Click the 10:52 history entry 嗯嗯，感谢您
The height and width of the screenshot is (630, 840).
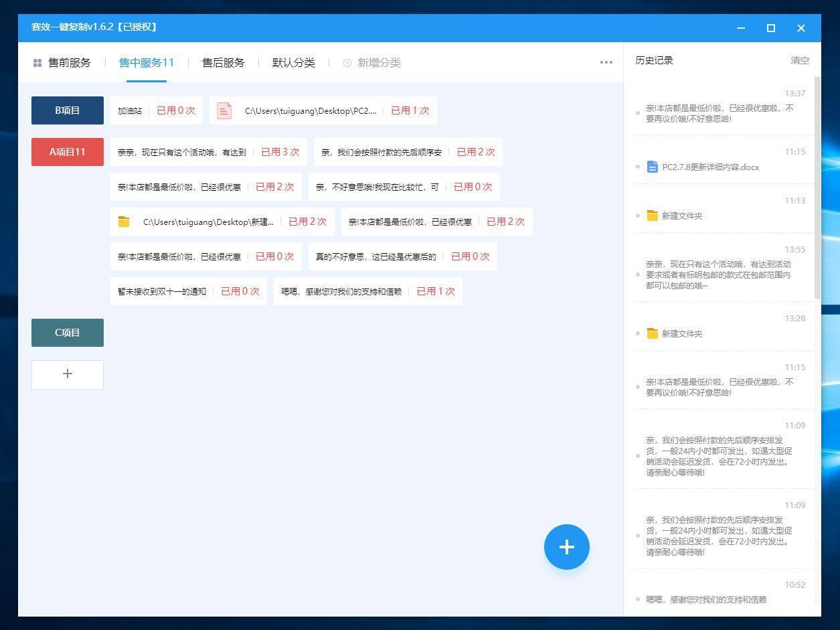(x=706, y=600)
